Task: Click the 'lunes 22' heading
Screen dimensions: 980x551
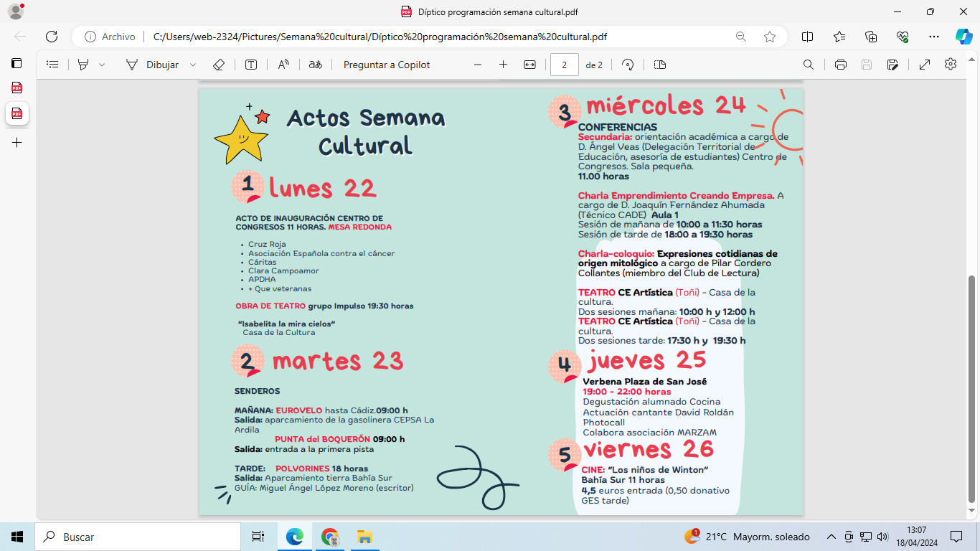Action: point(322,188)
